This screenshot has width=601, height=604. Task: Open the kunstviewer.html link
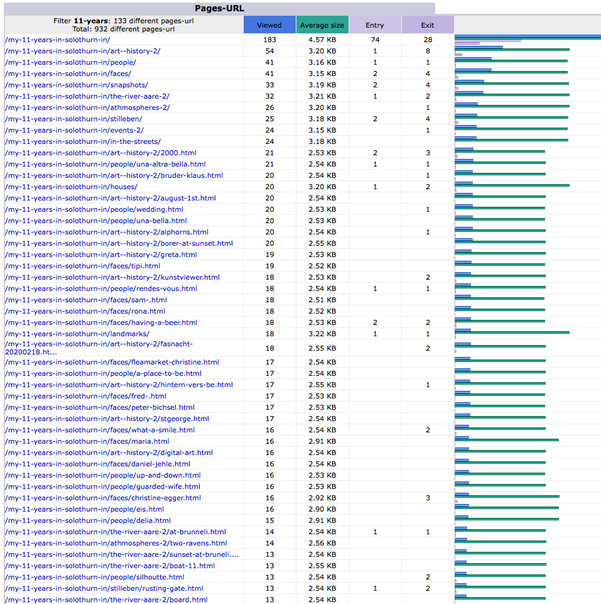[x=112, y=277]
